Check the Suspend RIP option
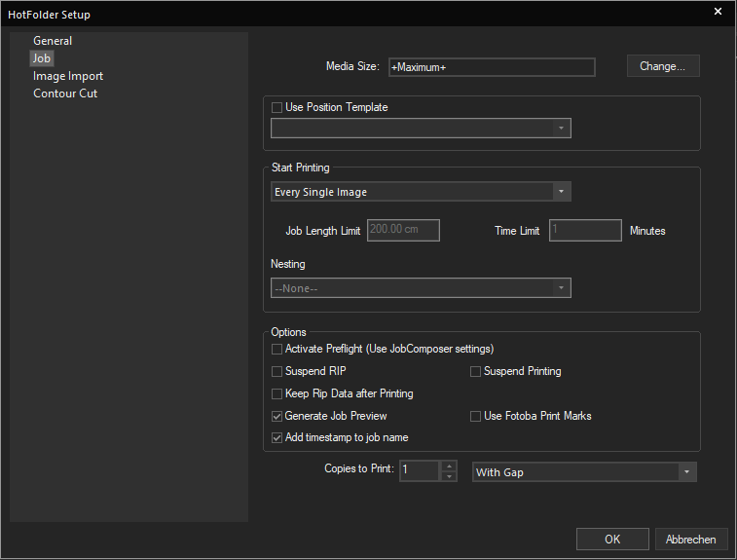The height and width of the screenshot is (560, 737). click(276, 372)
